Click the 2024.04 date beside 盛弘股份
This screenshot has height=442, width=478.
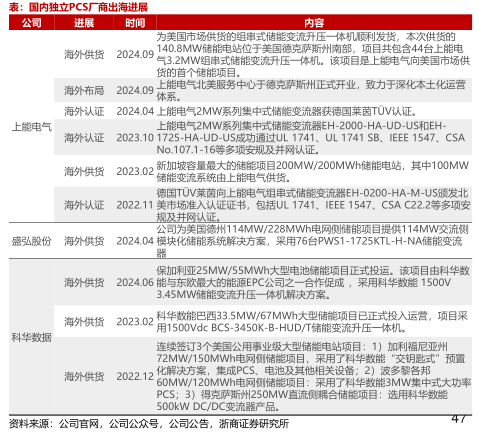pyautogui.click(x=135, y=241)
